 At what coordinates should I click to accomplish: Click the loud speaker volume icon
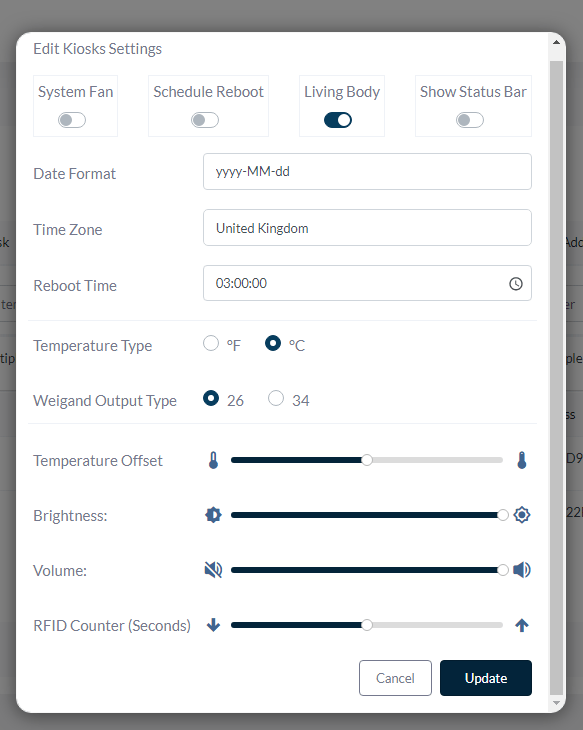point(522,570)
